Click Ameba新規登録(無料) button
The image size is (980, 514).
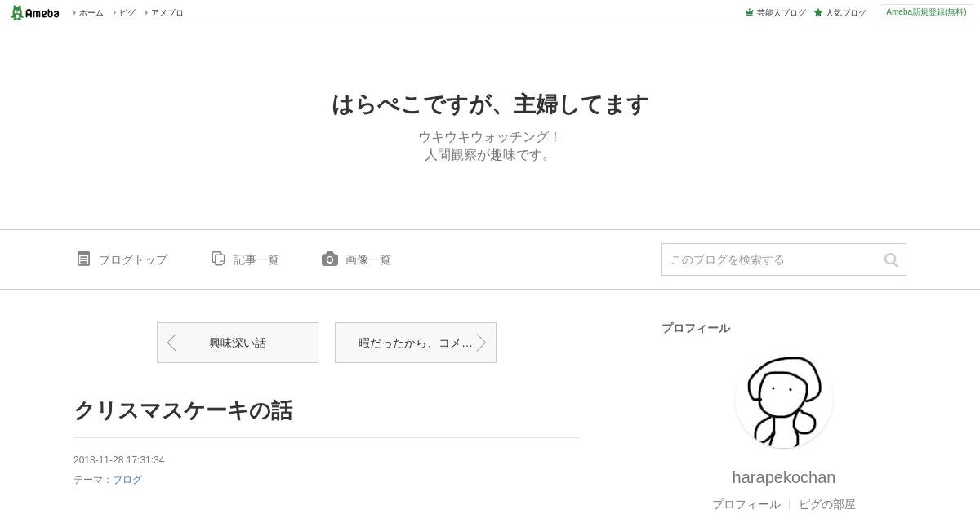926,12
